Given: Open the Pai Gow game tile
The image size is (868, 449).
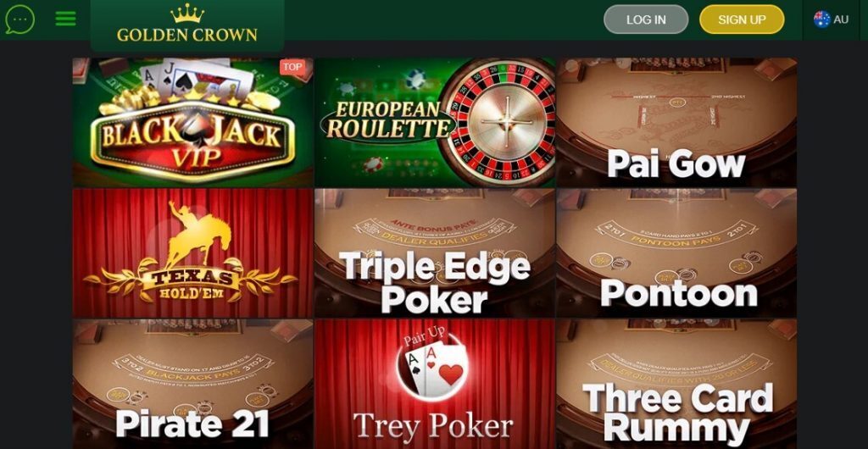Looking at the screenshot, I should pos(676,122).
